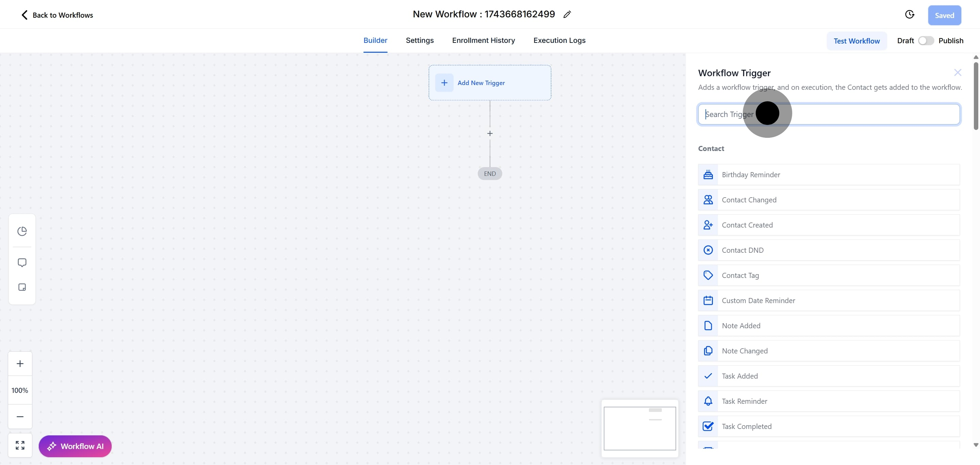This screenshot has width=980, height=465.
Task: Zoom in with the plus icon
Action: 20,364
